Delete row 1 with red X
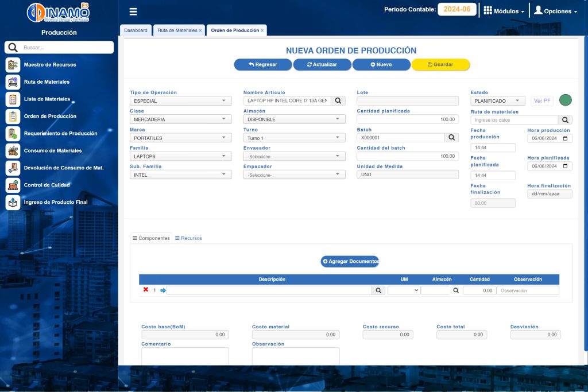Screen dimensions: 588x392 tap(146, 290)
